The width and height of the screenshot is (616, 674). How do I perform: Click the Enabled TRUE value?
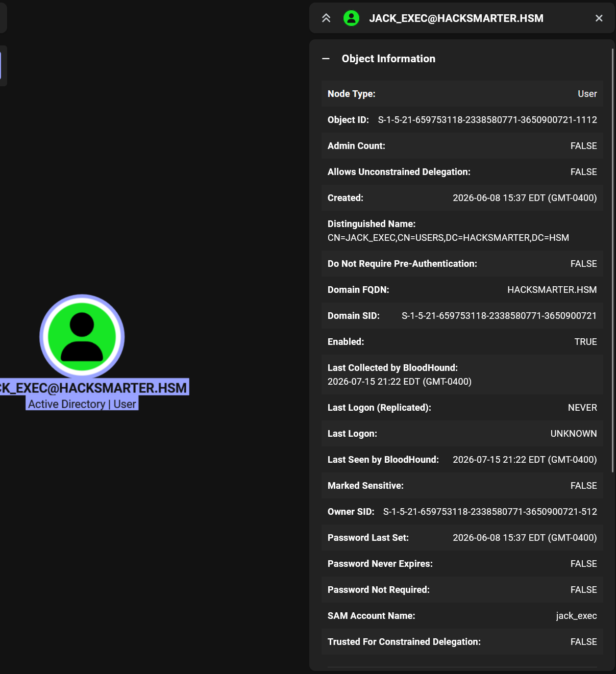[586, 342]
